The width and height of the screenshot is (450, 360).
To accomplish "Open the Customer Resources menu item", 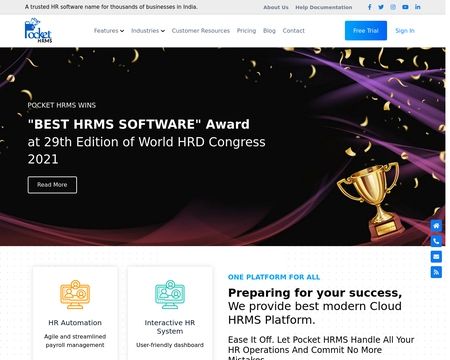I will (201, 31).
